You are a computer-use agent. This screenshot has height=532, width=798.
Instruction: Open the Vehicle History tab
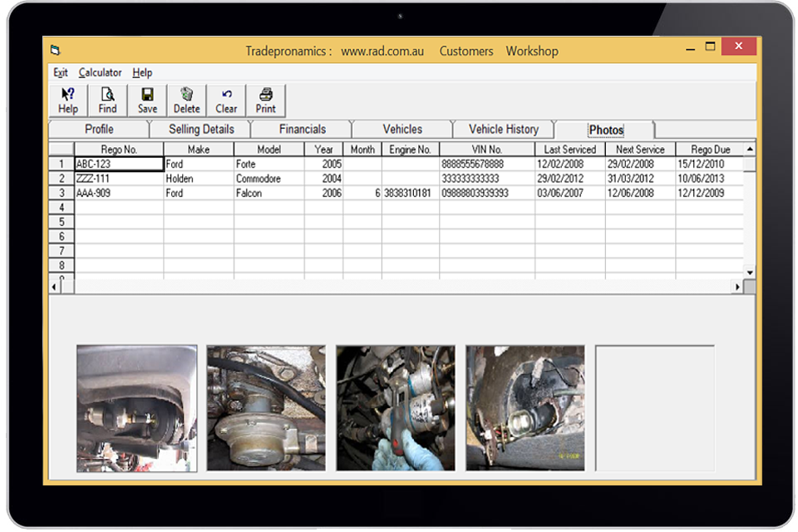tap(504, 130)
